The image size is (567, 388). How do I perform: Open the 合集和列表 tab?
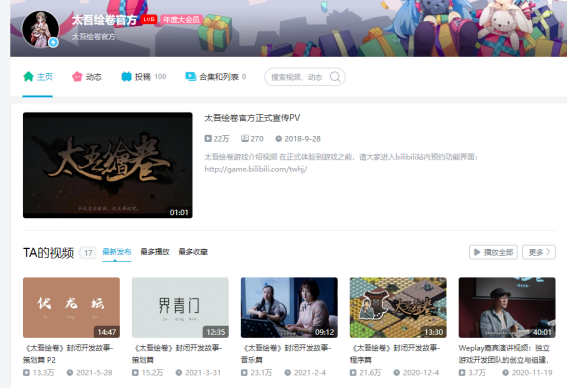pos(216,77)
